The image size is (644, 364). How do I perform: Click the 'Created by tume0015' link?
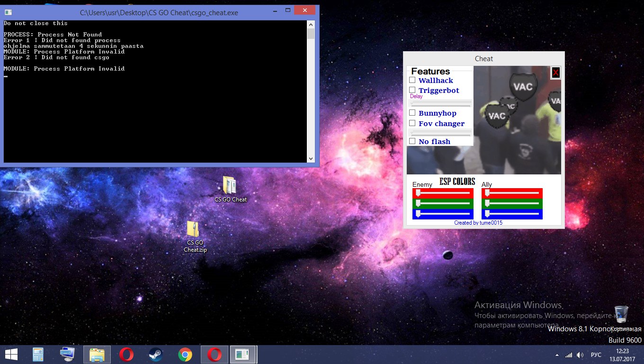478,223
